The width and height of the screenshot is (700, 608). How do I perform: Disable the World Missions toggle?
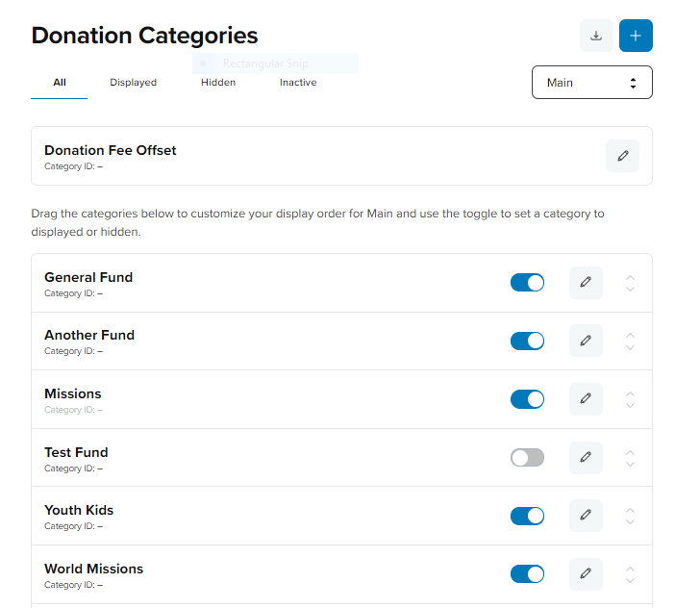pos(527,574)
